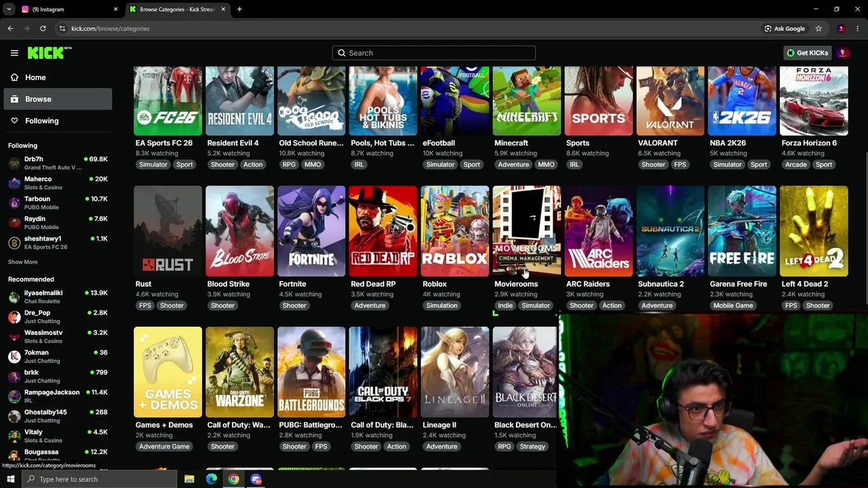The image size is (868, 488).
Task: Click the Resident Evil 4 title link
Action: tap(233, 143)
